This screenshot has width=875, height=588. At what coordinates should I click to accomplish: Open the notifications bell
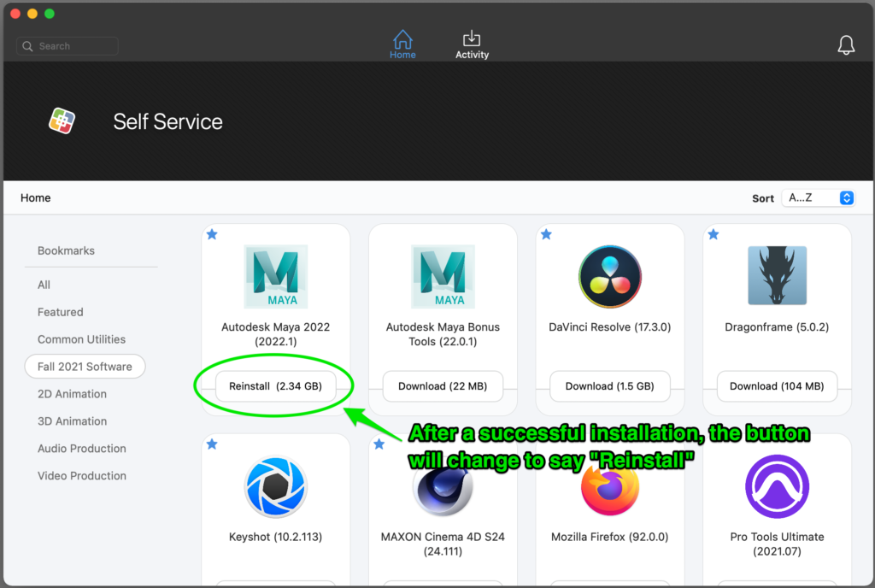tap(846, 44)
